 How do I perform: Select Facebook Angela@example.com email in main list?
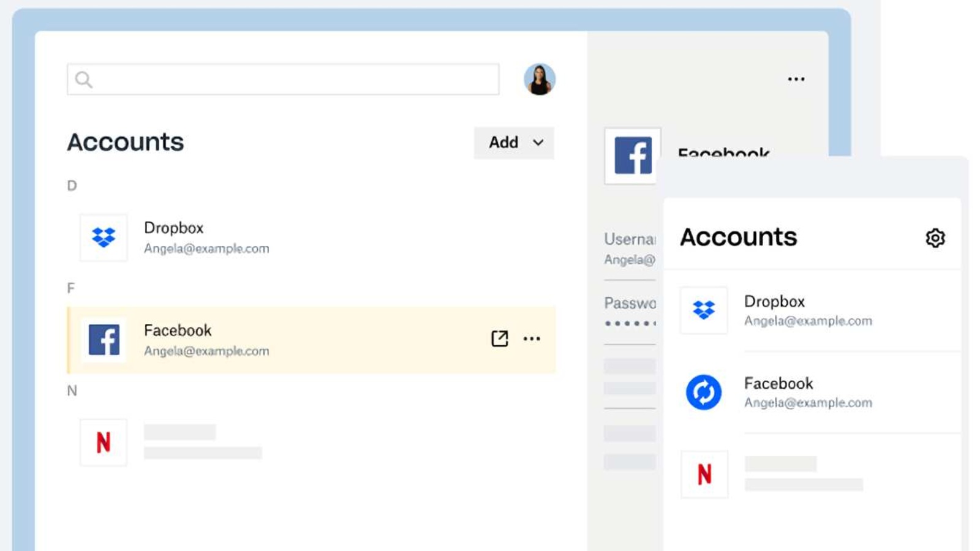pos(206,351)
